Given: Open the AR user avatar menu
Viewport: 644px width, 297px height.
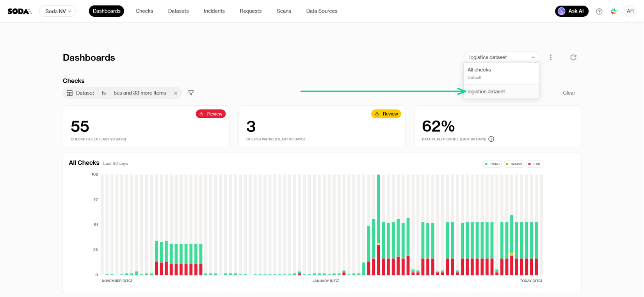Looking at the screenshot, I should [x=630, y=11].
